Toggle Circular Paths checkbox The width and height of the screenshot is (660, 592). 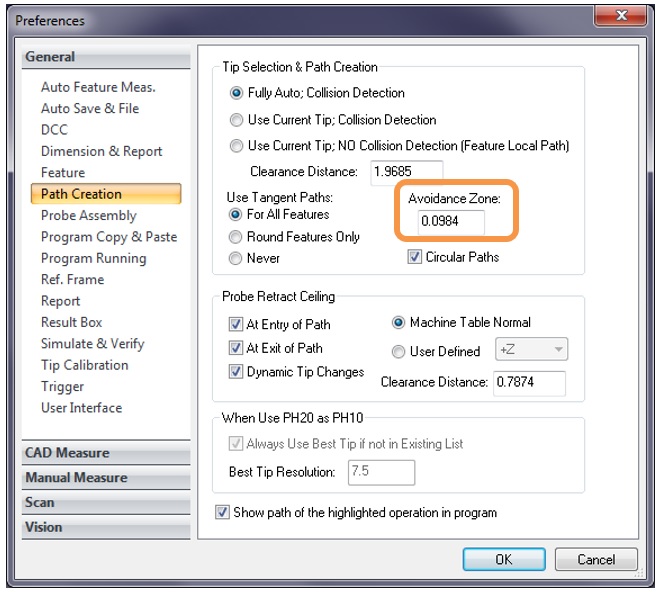tap(415, 257)
